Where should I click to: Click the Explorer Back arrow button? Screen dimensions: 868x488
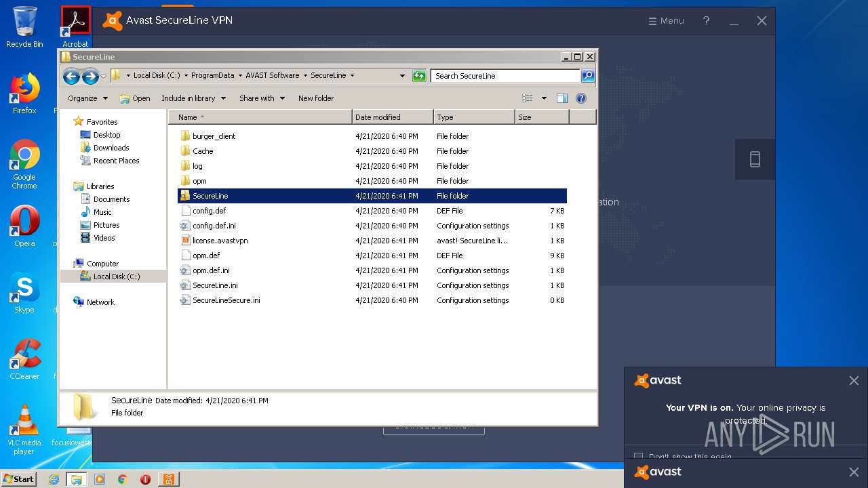[x=71, y=76]
